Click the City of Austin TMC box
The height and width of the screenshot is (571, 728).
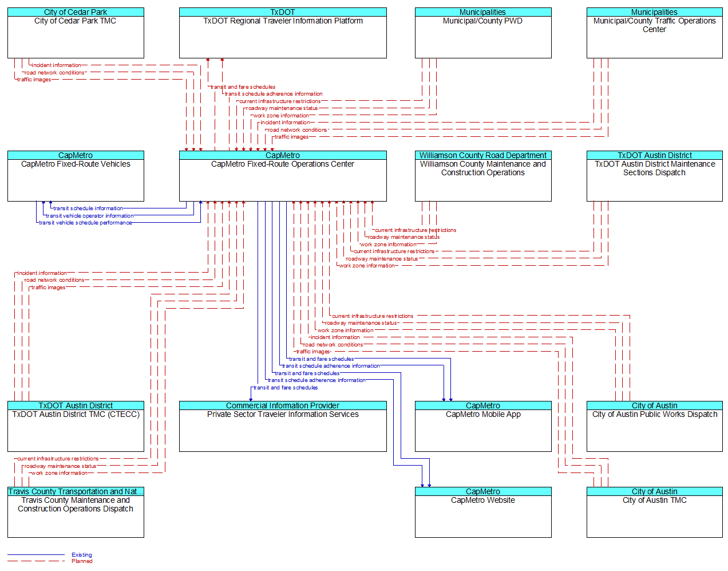point(654,512)
